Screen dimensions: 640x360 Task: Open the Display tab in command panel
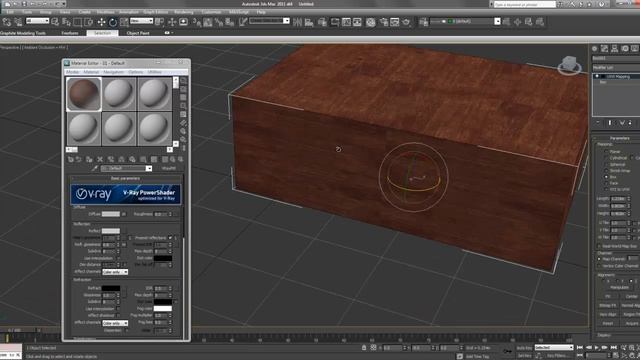tap(635, 49)
